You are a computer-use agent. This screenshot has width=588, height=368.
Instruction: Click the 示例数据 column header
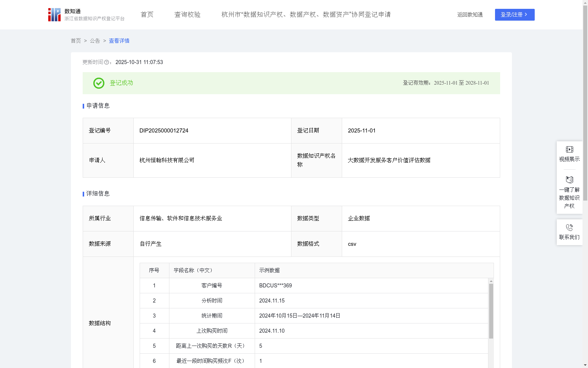coord(374,270)
